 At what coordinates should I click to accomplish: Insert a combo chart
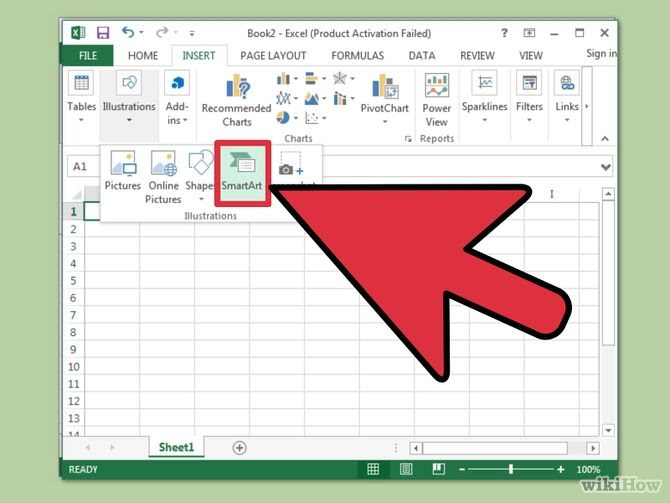click(344, 99)
